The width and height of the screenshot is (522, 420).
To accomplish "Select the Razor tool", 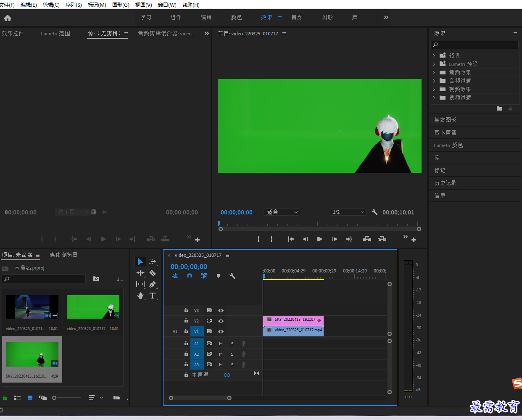I will point(152,273).
